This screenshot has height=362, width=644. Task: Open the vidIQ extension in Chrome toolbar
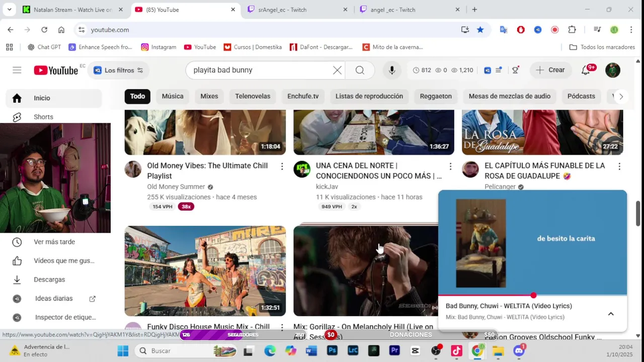click(x=538, y=30)
